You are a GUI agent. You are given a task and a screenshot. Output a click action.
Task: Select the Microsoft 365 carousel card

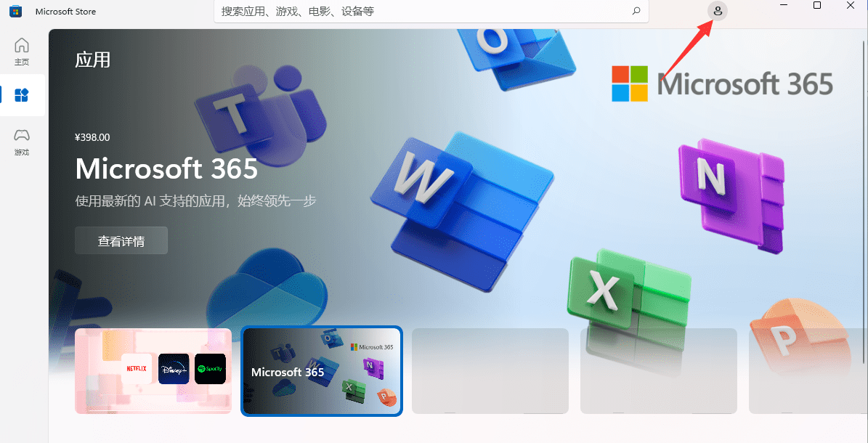pos(322,371)
